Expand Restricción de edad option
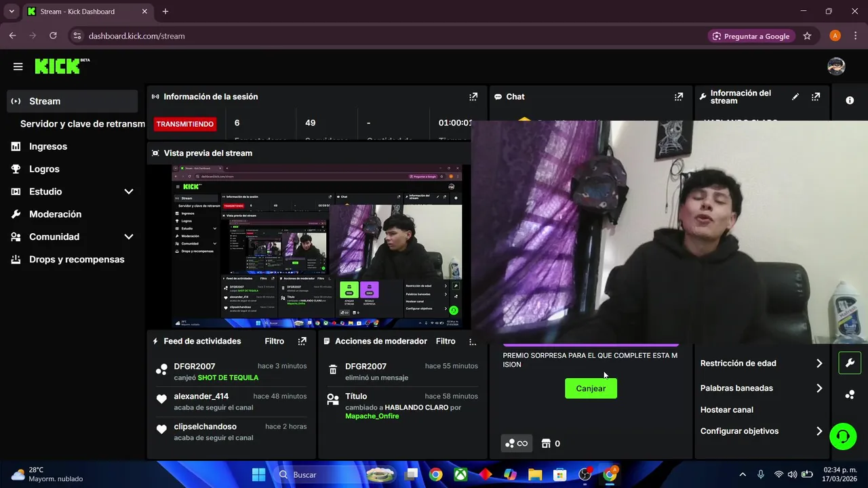 pyautogui.click(x=761, y=363)
